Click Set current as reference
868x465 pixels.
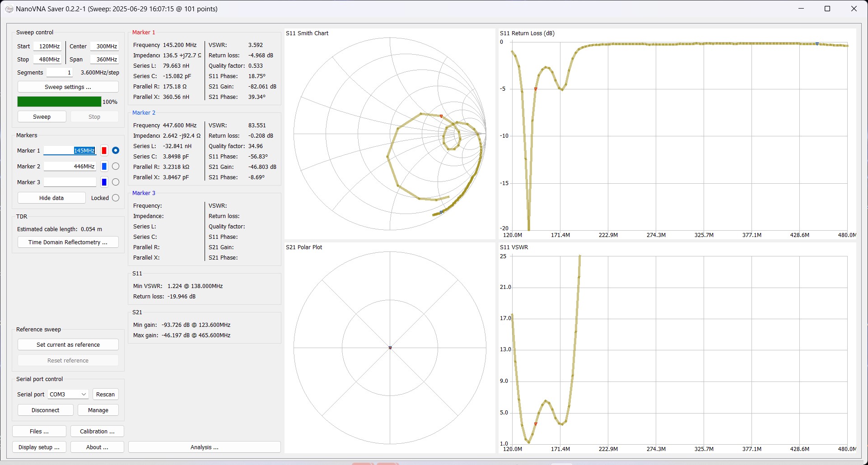coord(68,345)
